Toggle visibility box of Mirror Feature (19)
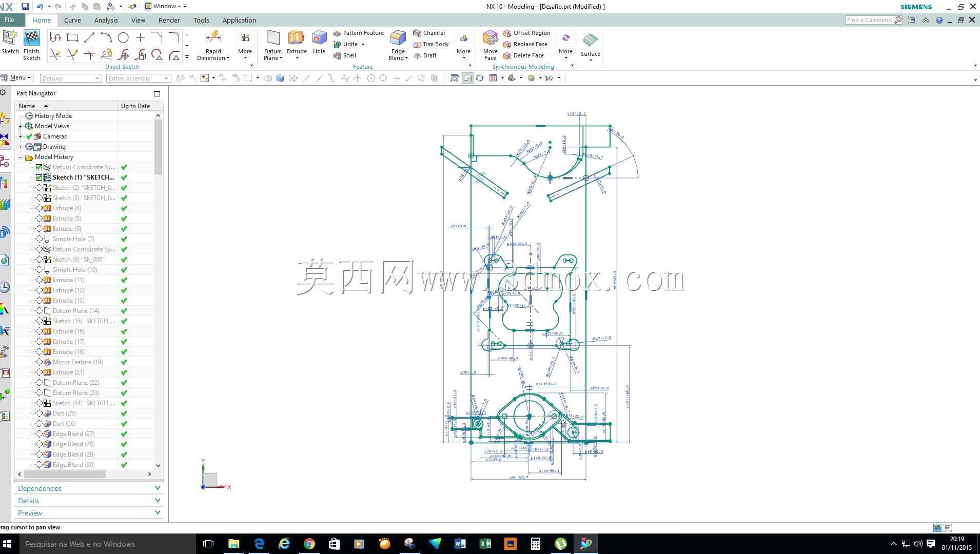Screen dimensions: 980x554 tap(39, 362)
